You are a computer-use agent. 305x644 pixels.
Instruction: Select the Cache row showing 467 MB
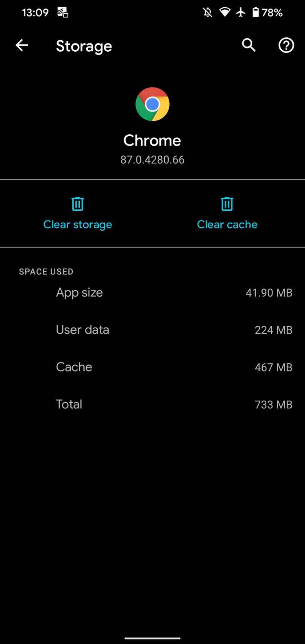152,367
